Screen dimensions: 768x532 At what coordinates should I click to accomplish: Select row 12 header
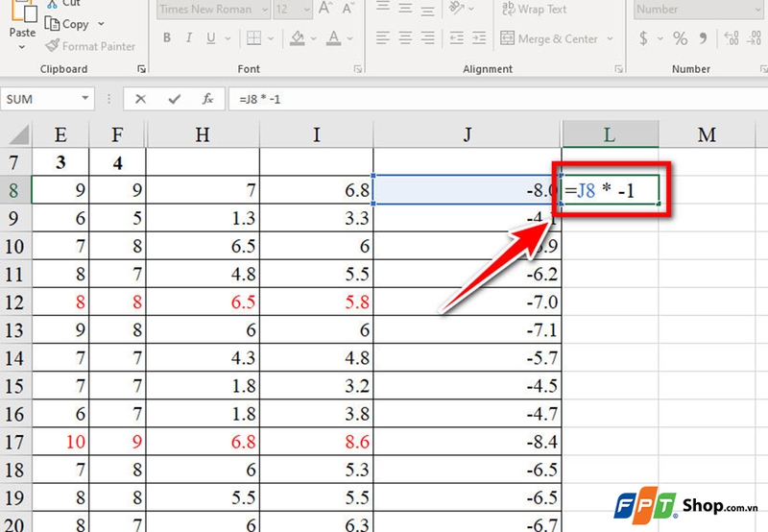click(x=15, y=302)
